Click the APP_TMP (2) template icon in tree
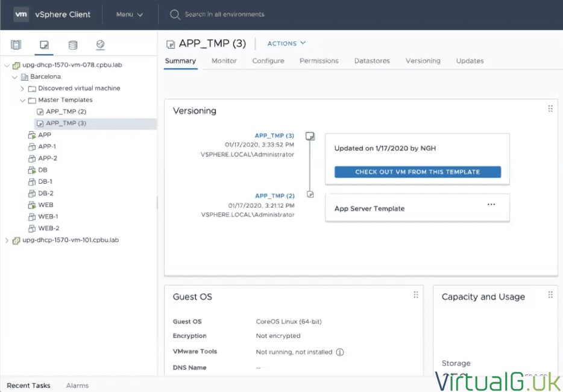 click(40, 112)
